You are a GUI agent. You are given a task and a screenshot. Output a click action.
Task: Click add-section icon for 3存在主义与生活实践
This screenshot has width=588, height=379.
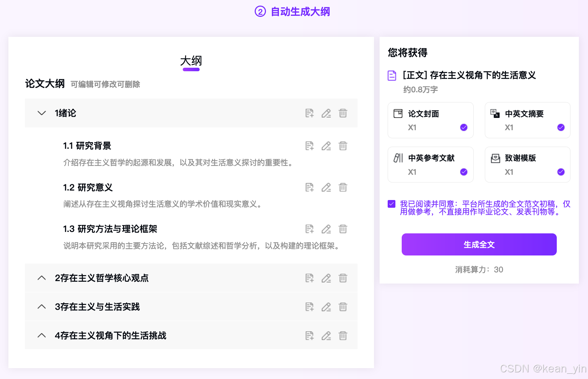pyautogui.click(x=309, y=307)
